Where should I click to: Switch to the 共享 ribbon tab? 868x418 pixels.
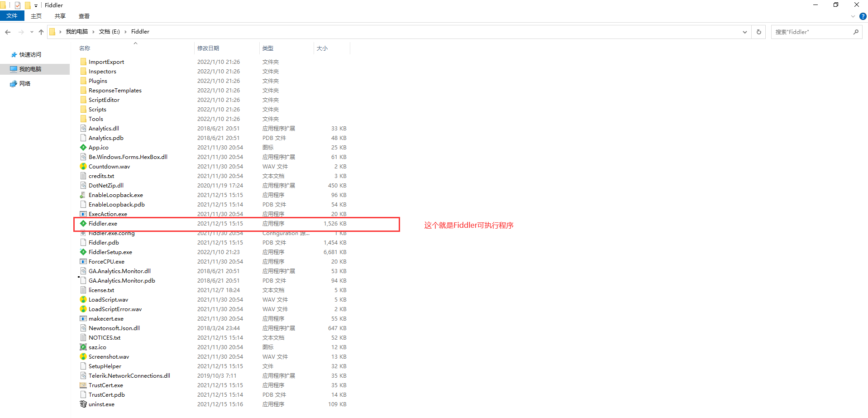pyautogui.click(x=60, y=16)
